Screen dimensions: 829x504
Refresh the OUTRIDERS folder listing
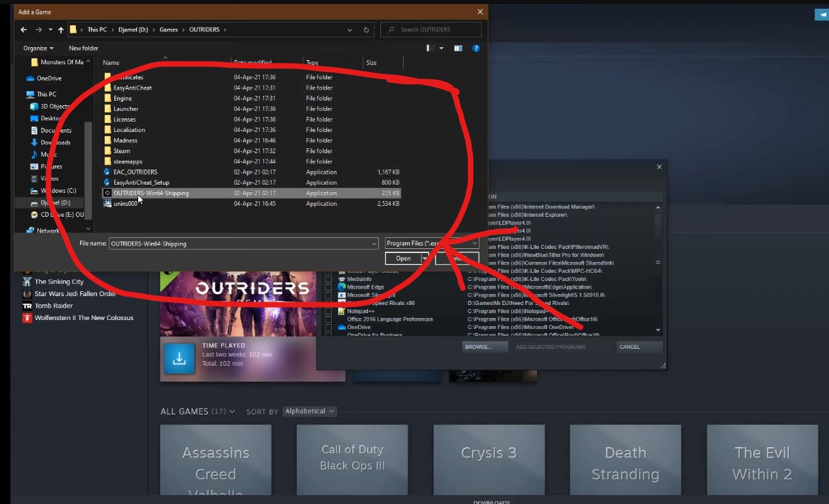click(367, 30)
